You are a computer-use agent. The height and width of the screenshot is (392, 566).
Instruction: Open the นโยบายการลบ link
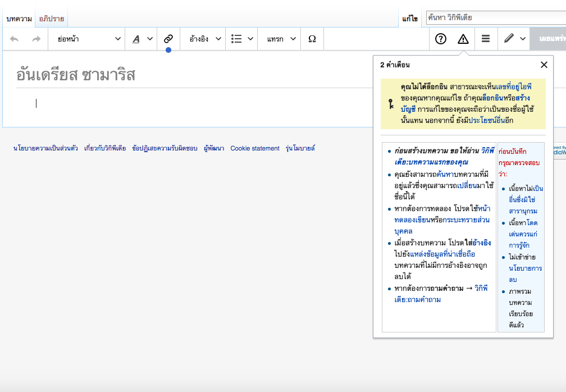[525, 274]
